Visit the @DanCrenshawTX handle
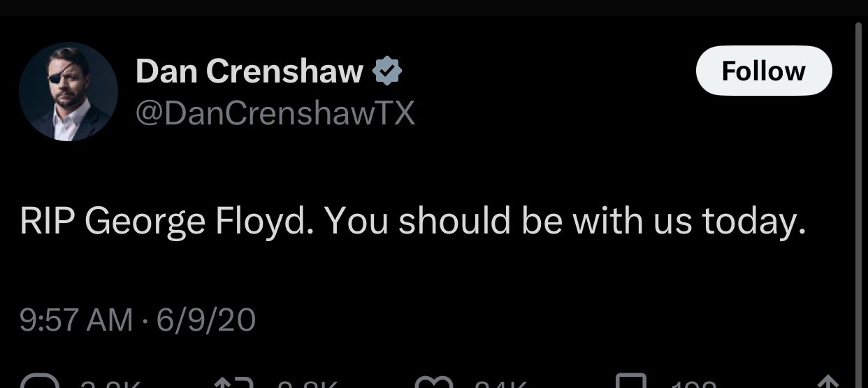Viewport: 868px width, 388px height. point(275,112)
